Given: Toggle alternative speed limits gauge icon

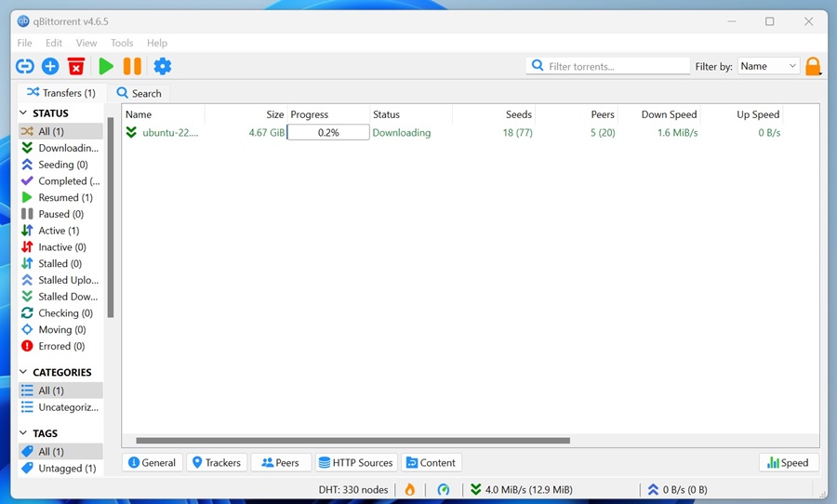Looking at the screenshot, I should [x=443, y=489].
